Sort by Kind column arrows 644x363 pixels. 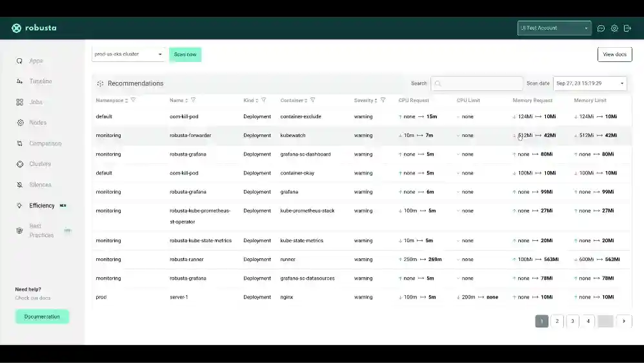[x=257, y=100]
